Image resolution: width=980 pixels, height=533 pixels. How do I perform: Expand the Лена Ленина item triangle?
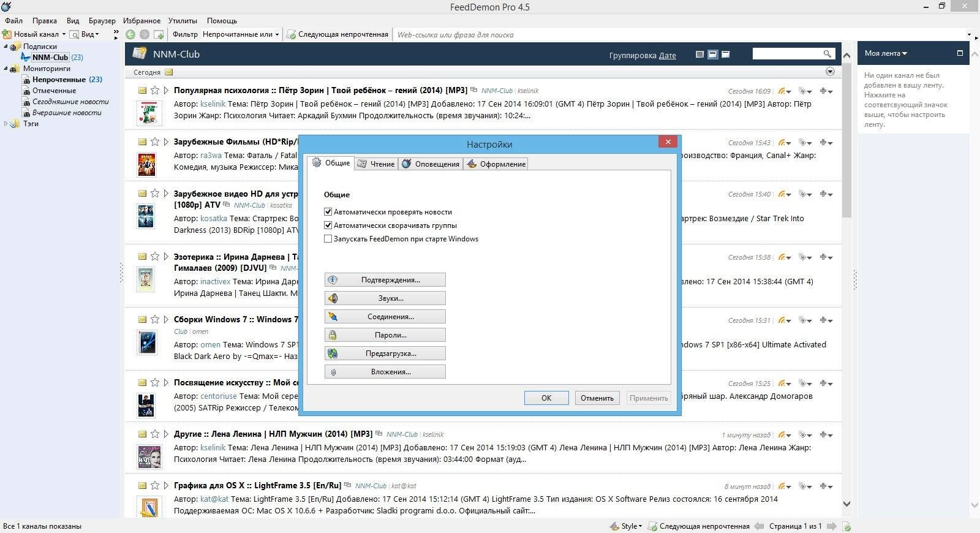[x=166, y=434]
